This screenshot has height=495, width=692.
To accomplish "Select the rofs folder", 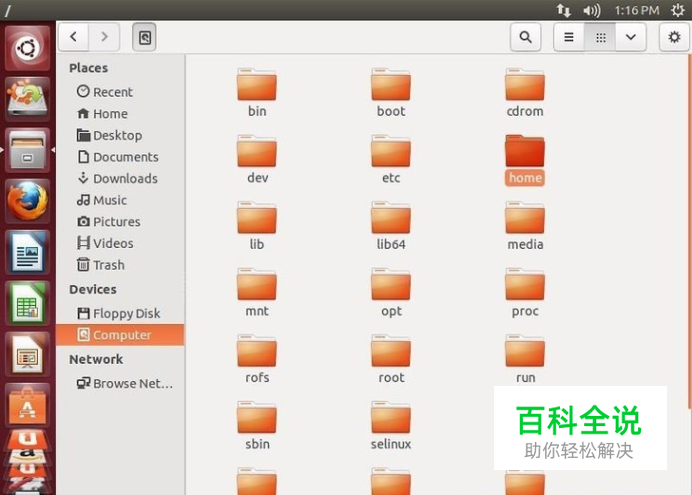I will (x=257, y=359).
